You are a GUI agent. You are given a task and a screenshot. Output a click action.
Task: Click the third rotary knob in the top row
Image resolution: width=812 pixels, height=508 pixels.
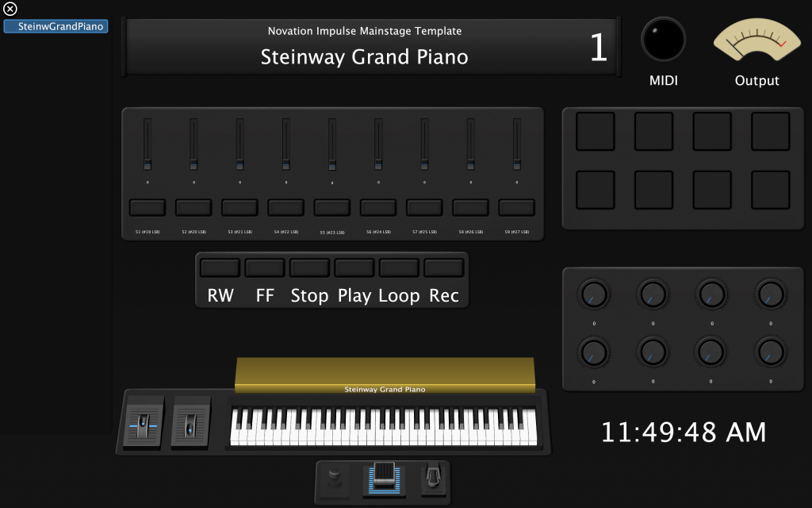[712, 294]
